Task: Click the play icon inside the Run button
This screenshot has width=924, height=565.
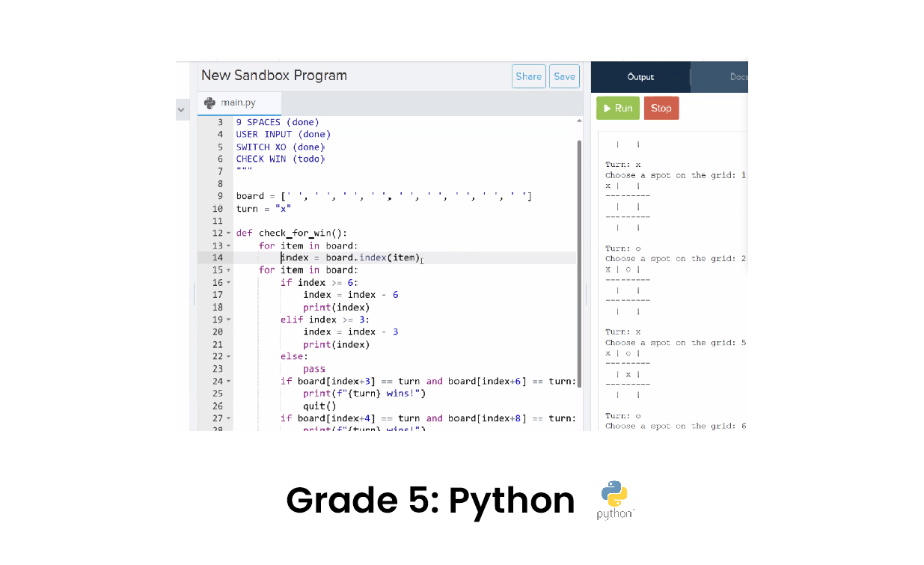Action: pos(608,108)
